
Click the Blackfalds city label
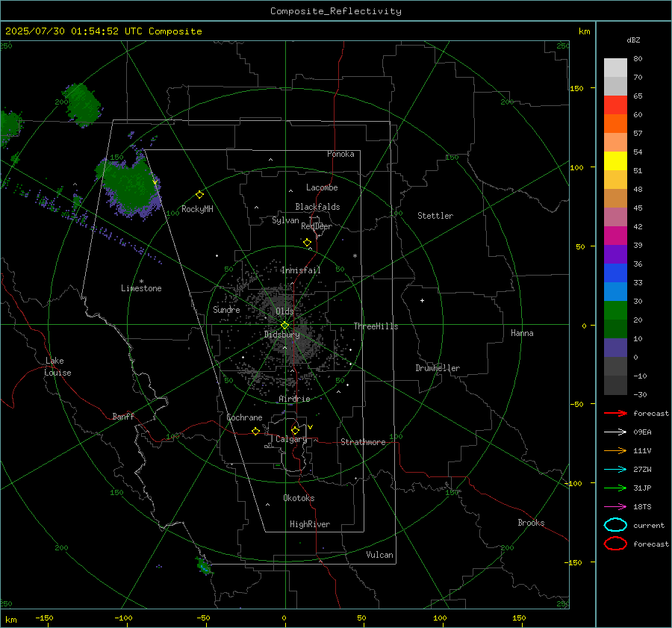317,207
